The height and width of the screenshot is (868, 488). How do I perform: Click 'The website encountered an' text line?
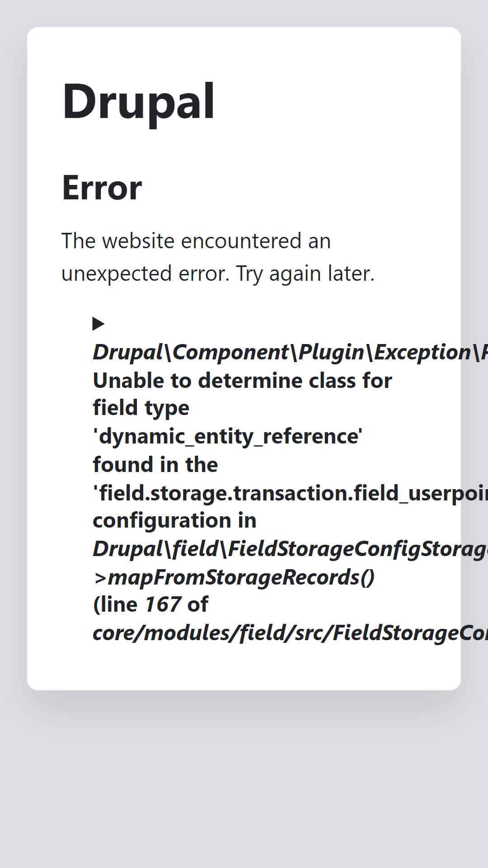(196, 241)
